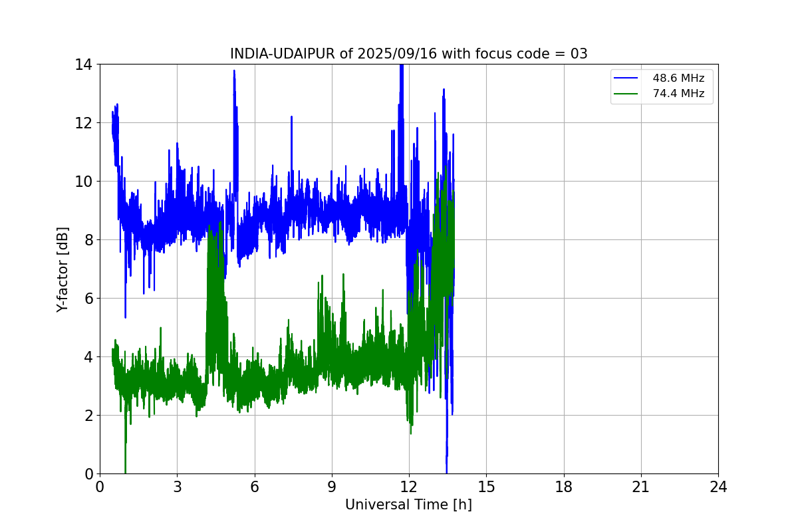
Task: Click x-axis tick label 15
Action: click(486, 487)
